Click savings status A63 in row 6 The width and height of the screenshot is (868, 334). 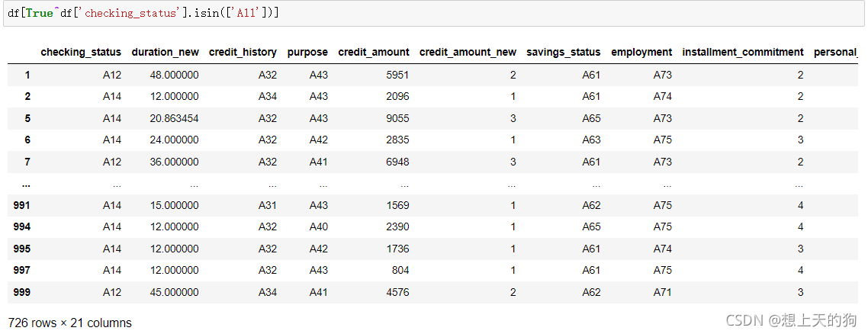click(591, 140)
